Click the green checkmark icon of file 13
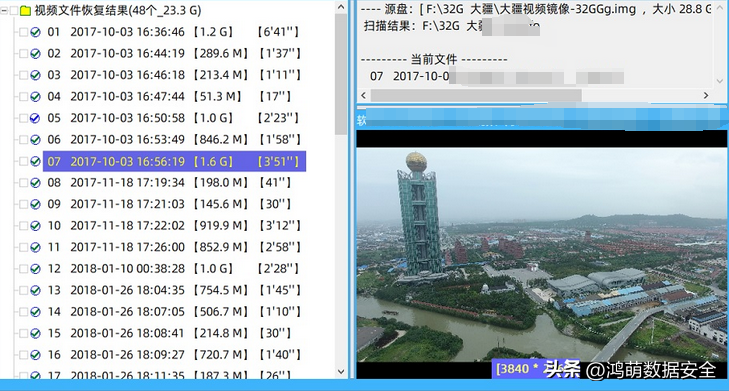 coord(35,291)
